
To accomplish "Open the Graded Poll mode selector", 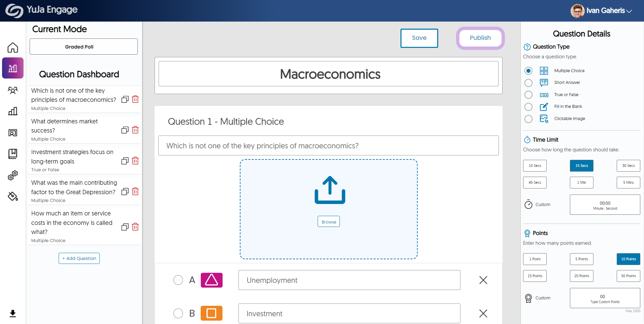I will (84, 47).
